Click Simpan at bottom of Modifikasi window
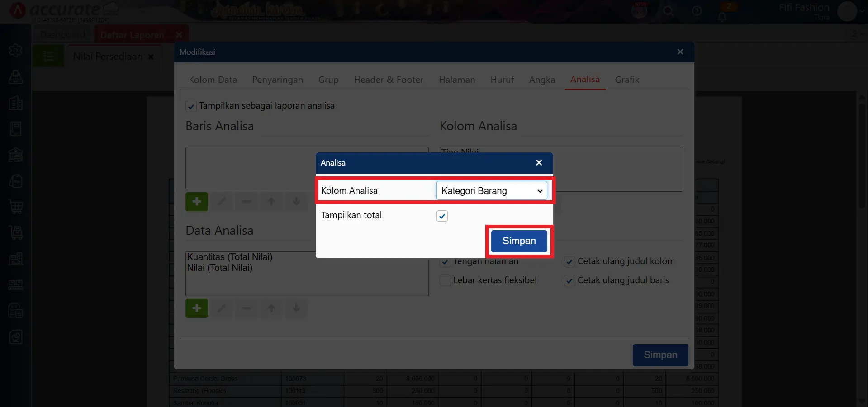 tap(660, 355)
